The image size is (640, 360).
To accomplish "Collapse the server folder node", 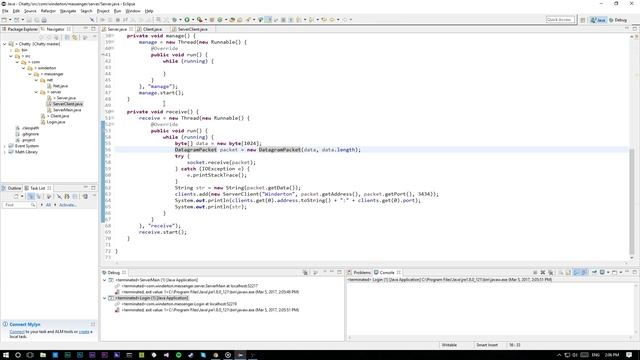I will click(x=36, y=92).
